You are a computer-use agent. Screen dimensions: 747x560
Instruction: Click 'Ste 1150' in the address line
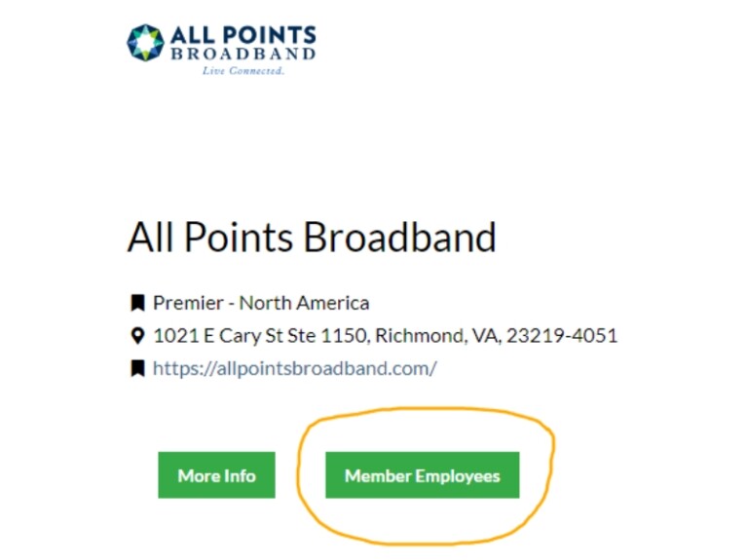328,336
